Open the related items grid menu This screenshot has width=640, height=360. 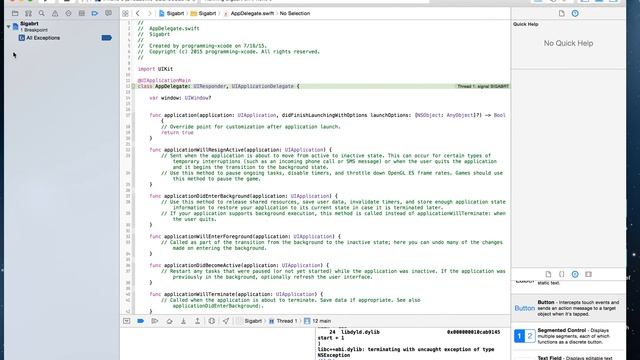coord(125,13)
